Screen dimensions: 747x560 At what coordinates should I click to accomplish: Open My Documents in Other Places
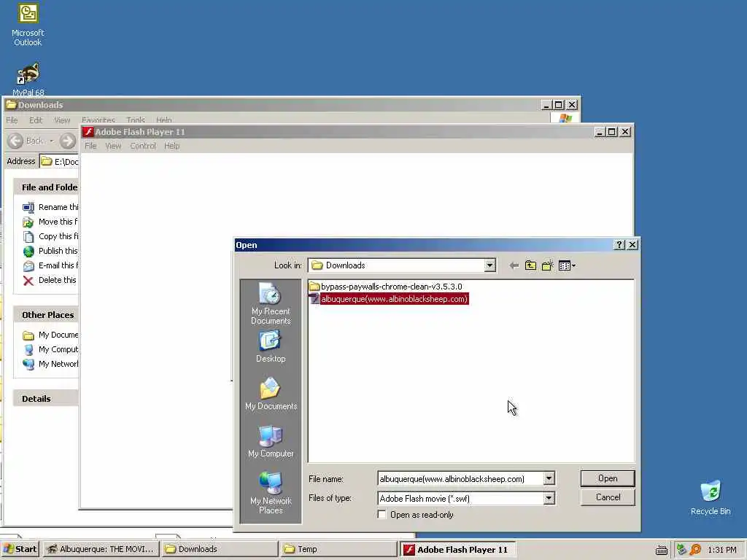50,335
